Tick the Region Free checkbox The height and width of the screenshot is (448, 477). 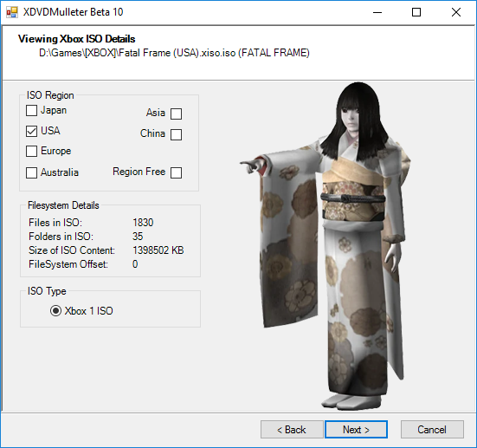point(176,172)
